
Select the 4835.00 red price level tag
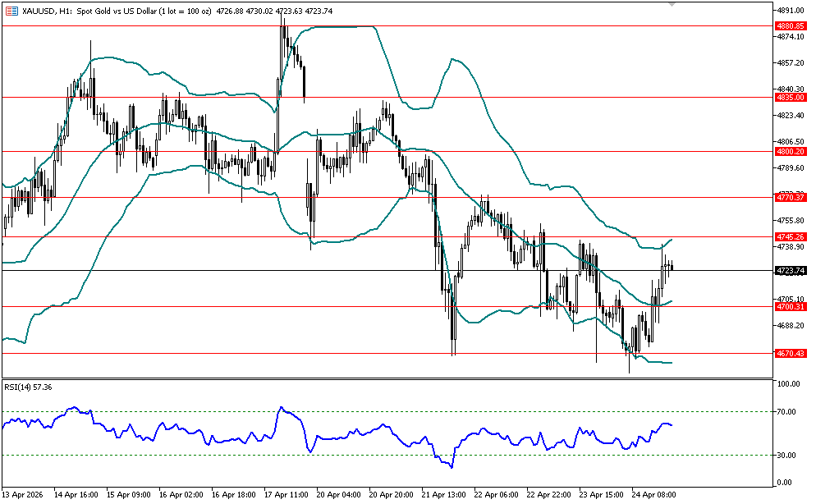[x=790, y=97]
